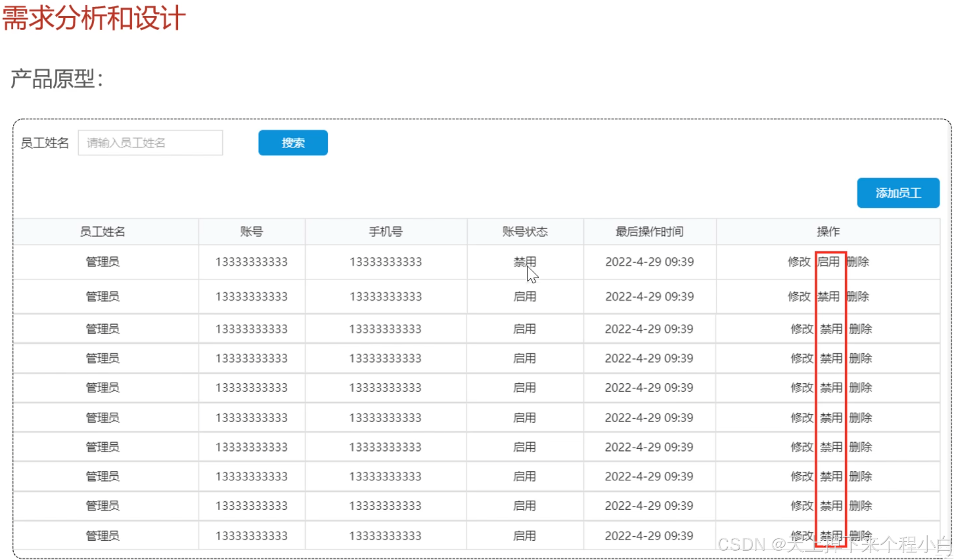Viewport: 956px width, 560px height.
Task: Click 修改 link in second table row
Action: pyautogui.click(x=799, y=296)
